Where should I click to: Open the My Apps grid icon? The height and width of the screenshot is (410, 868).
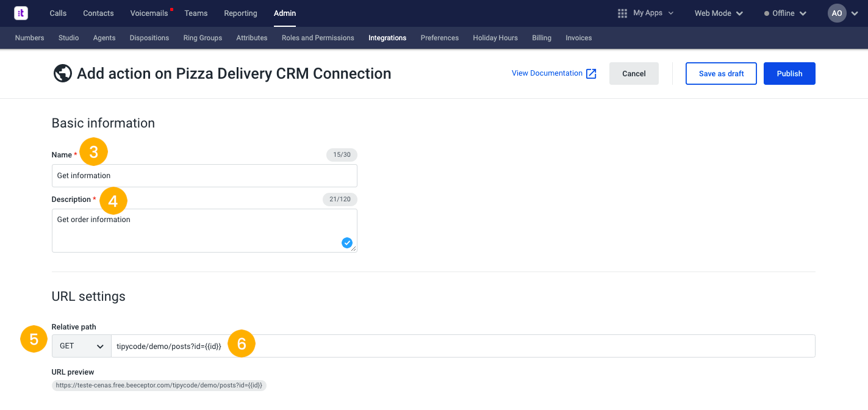click(x=622, y=13)
